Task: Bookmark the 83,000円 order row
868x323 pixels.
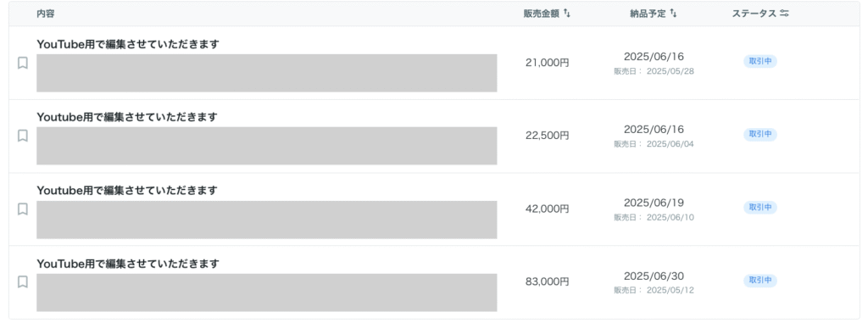Action: (x=23, y=282)
